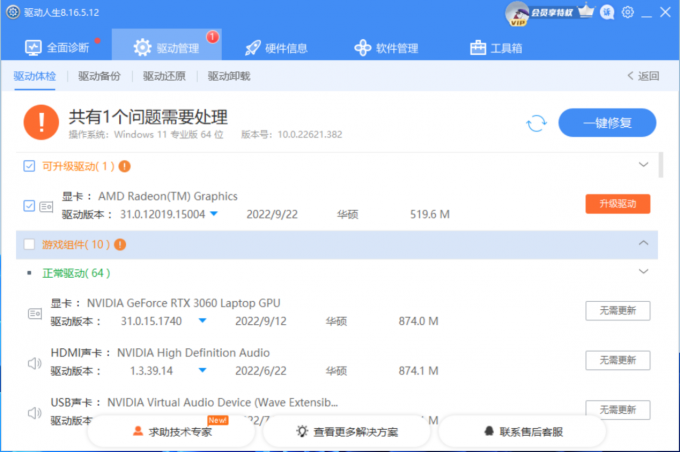The image size is (680, 452).
Task: Open AMD Radeon driver version dropdown
Action: coord(214,214)
